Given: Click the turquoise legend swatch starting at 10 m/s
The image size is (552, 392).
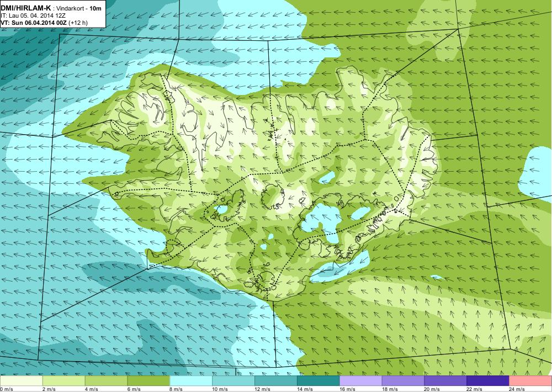Looking at the screenshot, I should tap(233, 381).
